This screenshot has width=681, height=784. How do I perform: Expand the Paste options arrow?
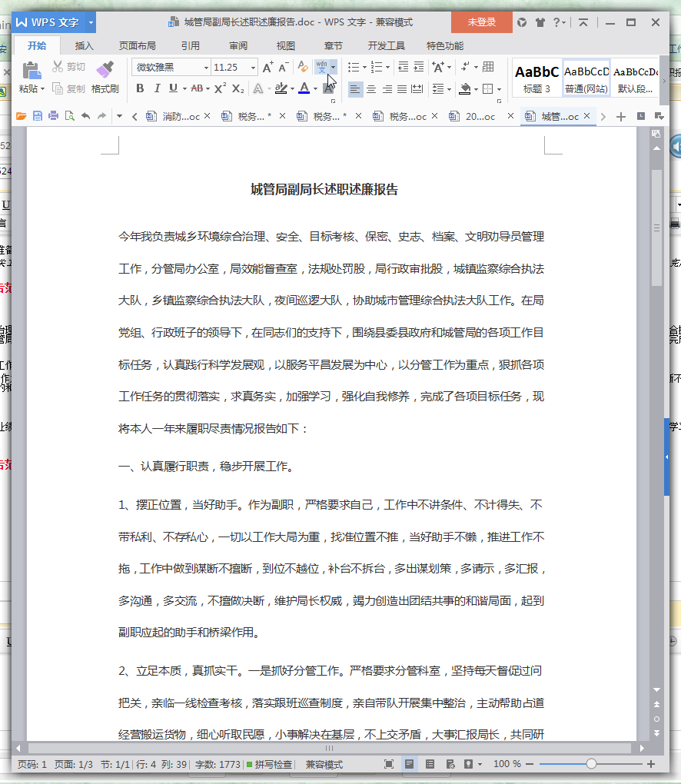pyautogui.click(x=42, y=89)
